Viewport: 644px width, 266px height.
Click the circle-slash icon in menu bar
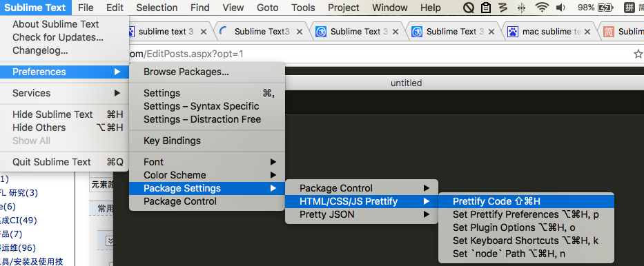point(468,8)
